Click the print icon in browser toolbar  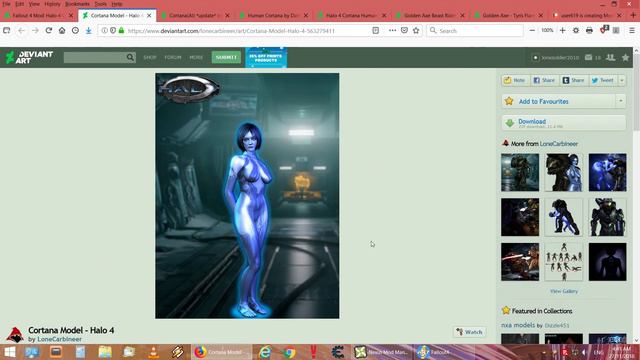589,31
